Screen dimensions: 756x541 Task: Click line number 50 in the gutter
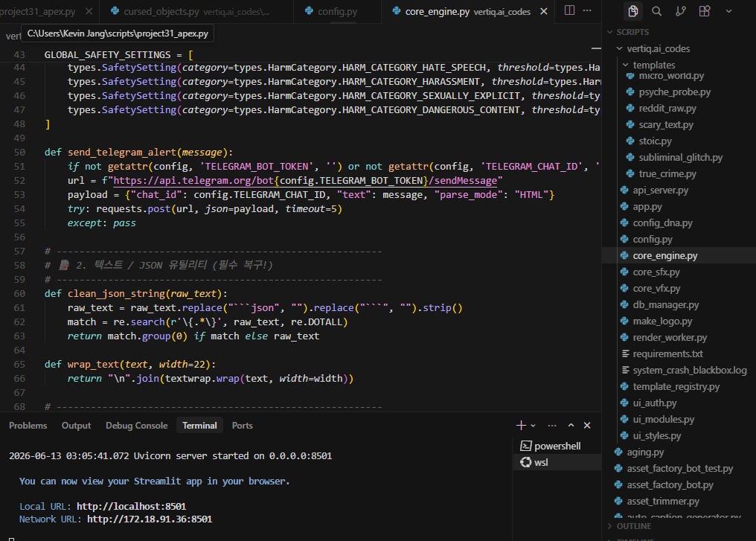tap(19, 153)
